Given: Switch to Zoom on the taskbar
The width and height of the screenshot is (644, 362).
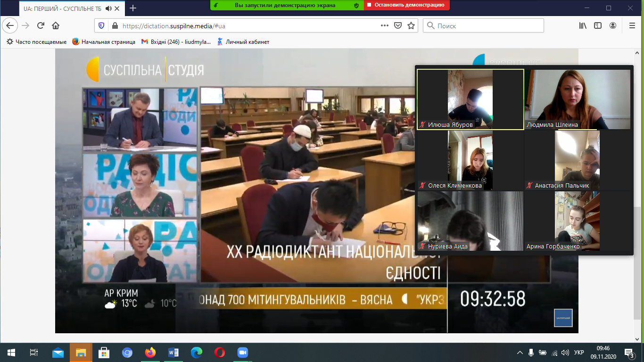Looking at the screenshot, I should [x=243, y=353].
